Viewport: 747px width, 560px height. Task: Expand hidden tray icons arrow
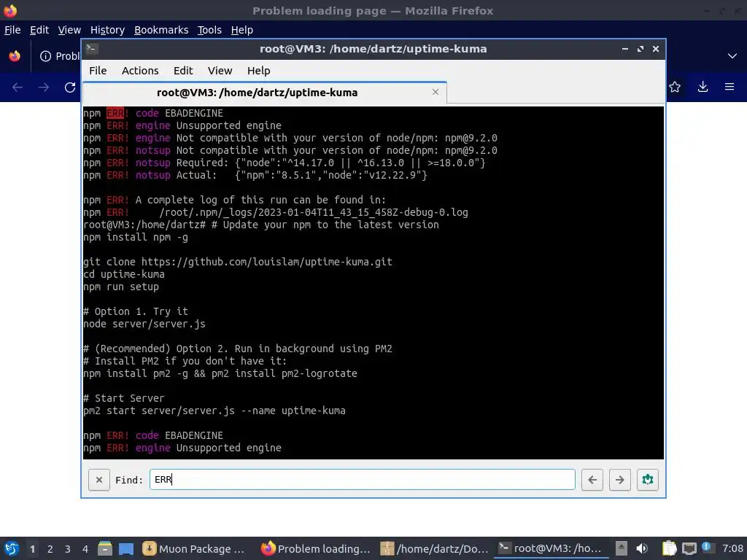(621, 548)
